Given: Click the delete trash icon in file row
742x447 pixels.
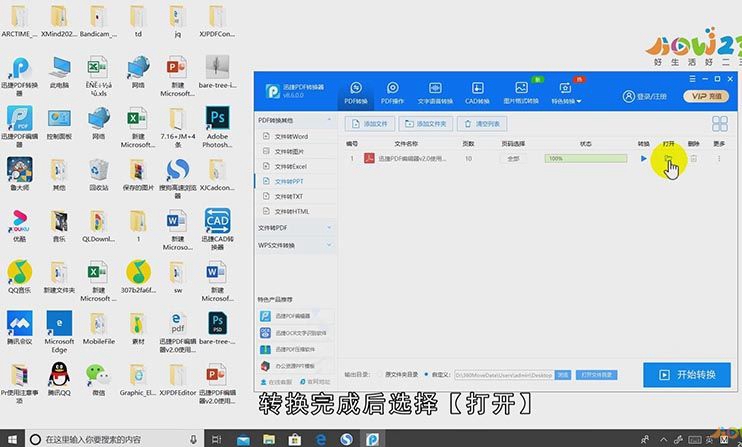Looking at the screenshot, I should [694, 158].
